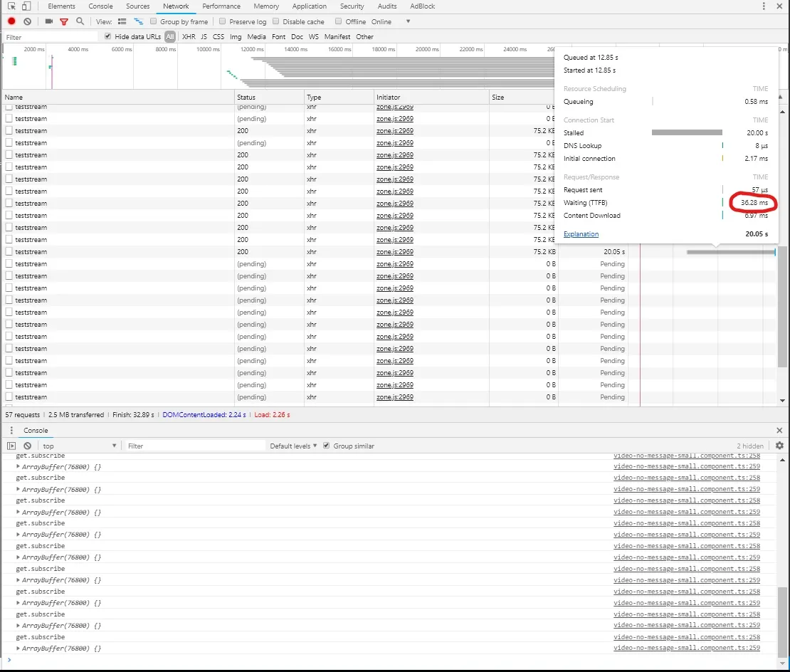Viewport: 790px width, 672px height.
Task: Open DevTools more options menu
Action: (764, 6)
